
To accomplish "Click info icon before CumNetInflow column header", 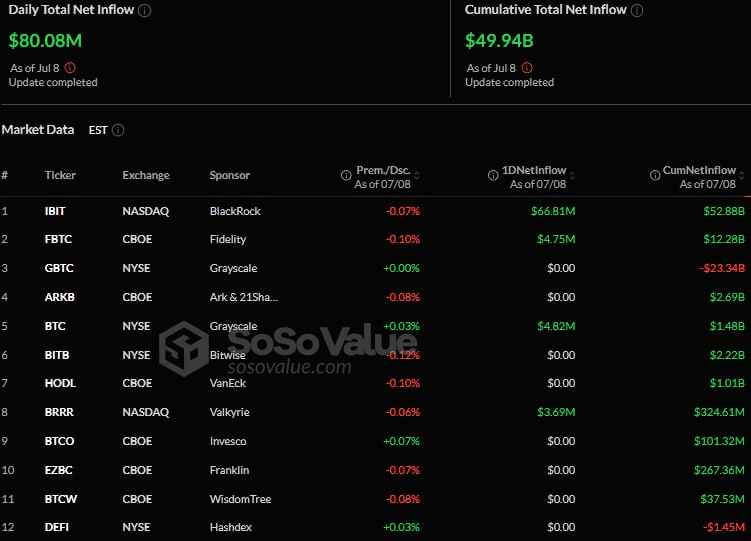I will click(655, 175).
